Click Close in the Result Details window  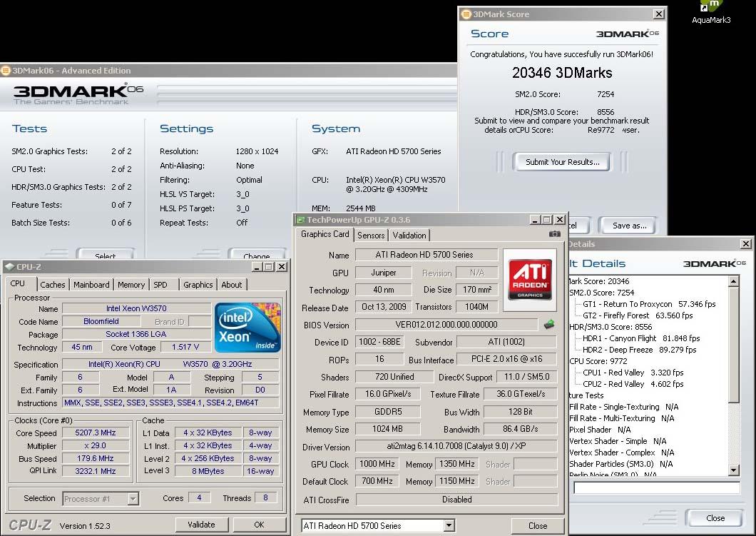[x=715, y=517]
